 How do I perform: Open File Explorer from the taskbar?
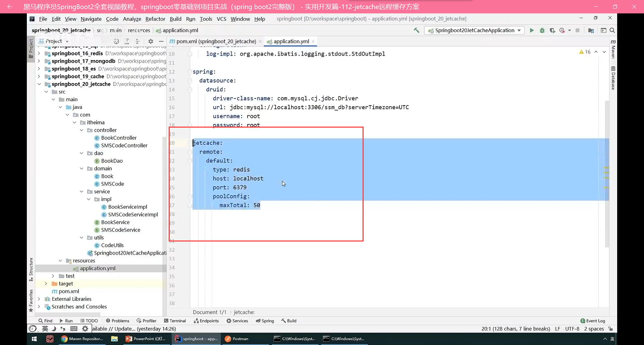pos(114,339)
